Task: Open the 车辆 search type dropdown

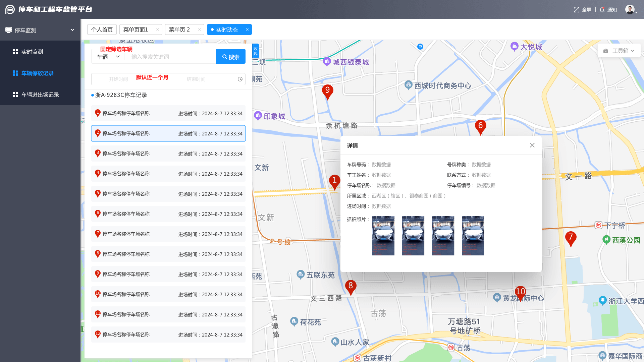Action: [108, 57]
